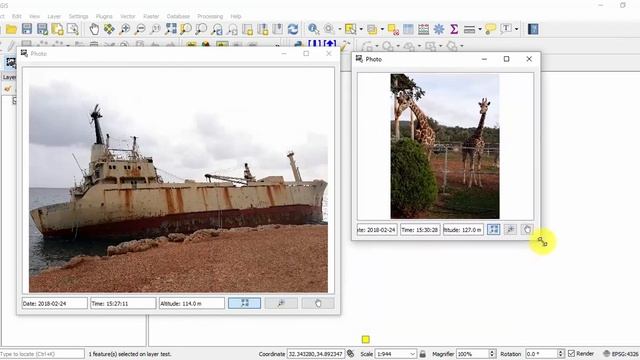The height and width of the screenshot is (360, 640).
Task: Toggle the Render checkbox
Action: click(571, 353)
